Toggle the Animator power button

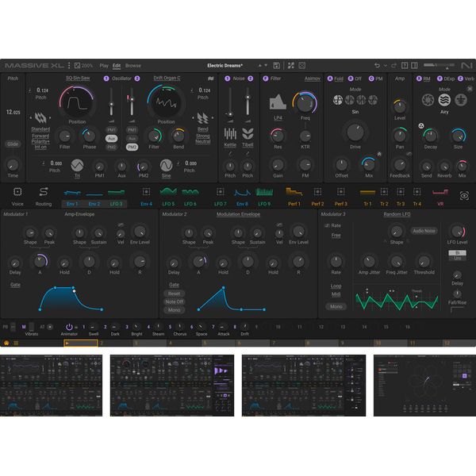69,327
